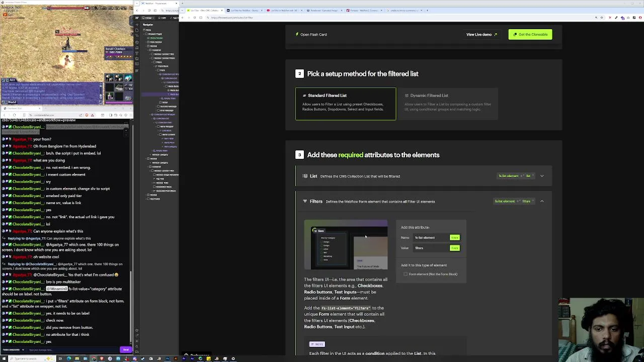
Task: Copy the Name attribute fs-list-element
Action: click(454, 237)
